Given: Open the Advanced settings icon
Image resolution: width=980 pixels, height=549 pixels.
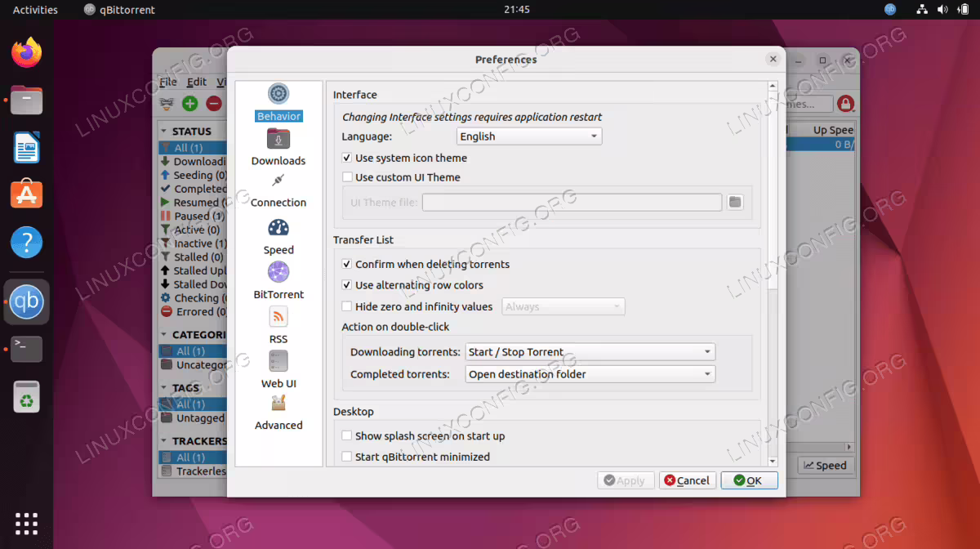Looking at the screenshot, I should click(x=278, y=403).
